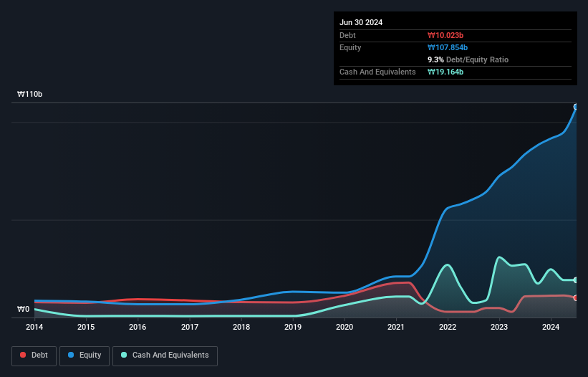Click the 2023 x-axis label
Viewport: 588px width, 377px height.
[x=499, y=327]
